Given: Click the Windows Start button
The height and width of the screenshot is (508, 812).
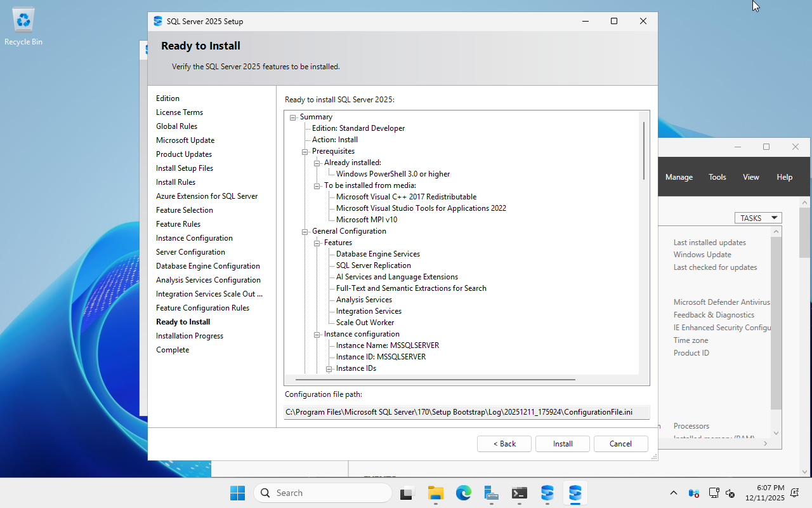Looking at the screenshot, I should coord(237,493).
